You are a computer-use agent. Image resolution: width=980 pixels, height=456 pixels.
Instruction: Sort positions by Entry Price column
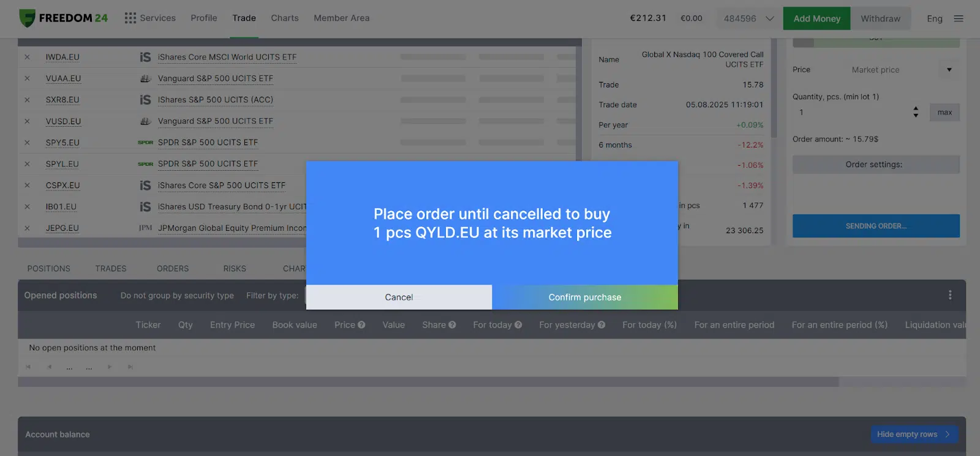click(232, 325)
